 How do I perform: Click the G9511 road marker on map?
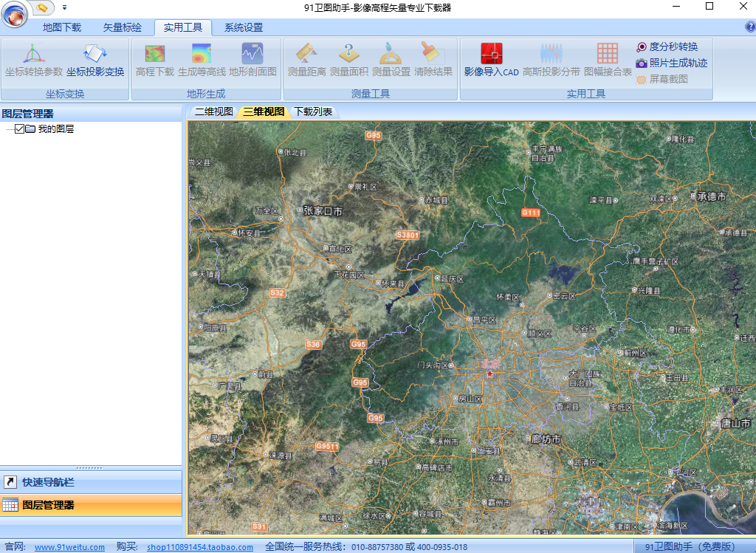pyautogui.click(x=327, y=447)
